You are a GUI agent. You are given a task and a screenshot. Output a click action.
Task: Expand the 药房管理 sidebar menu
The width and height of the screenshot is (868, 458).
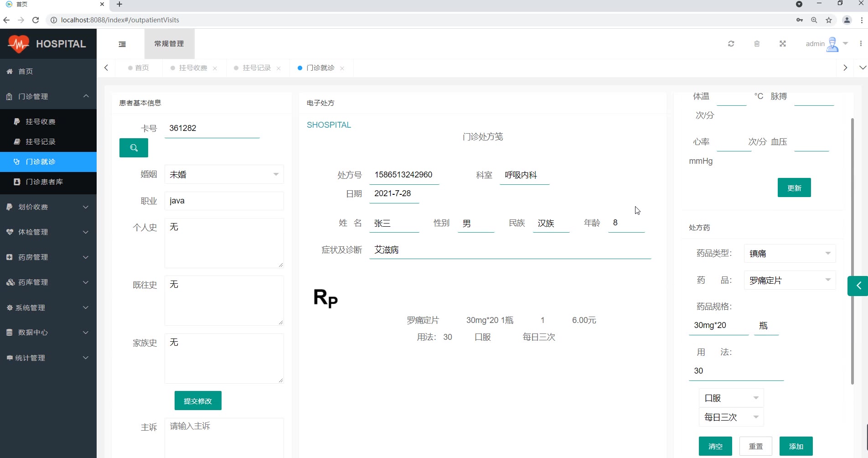(48, 257)
